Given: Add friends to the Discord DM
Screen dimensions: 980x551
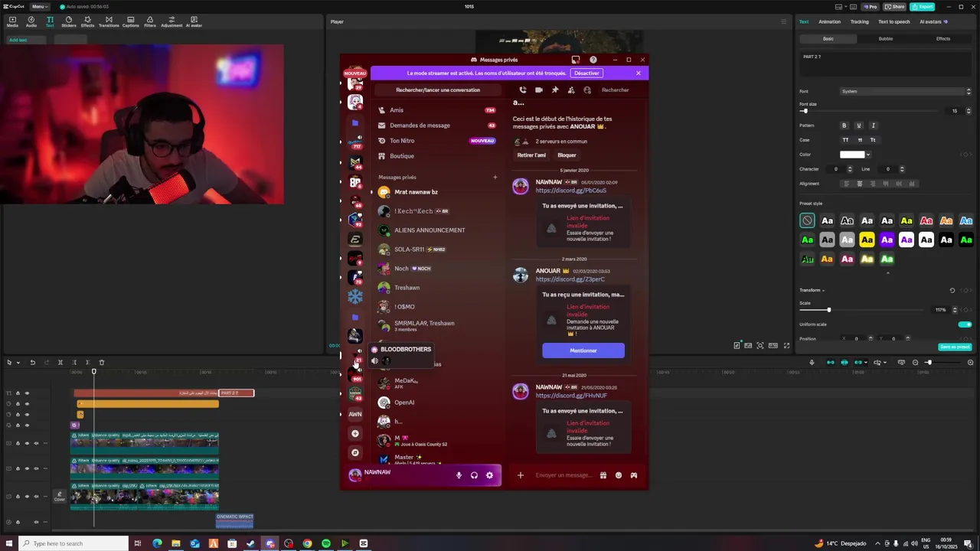Looking at the screenshot, I should click(571, 90).
